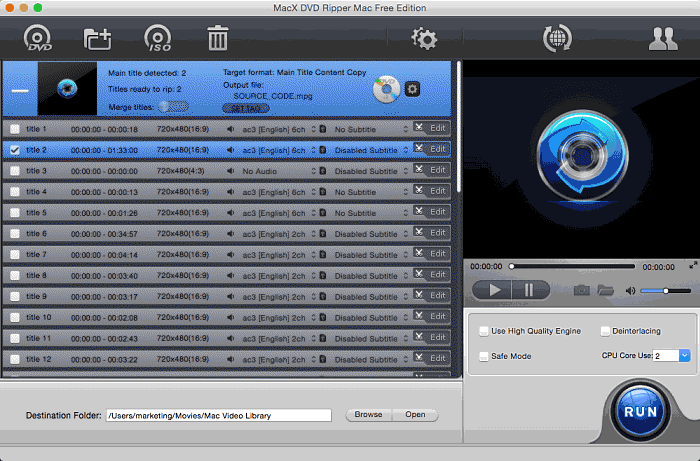Open the users about icon
Screen dimensions: 700x461
click(663, 39)
